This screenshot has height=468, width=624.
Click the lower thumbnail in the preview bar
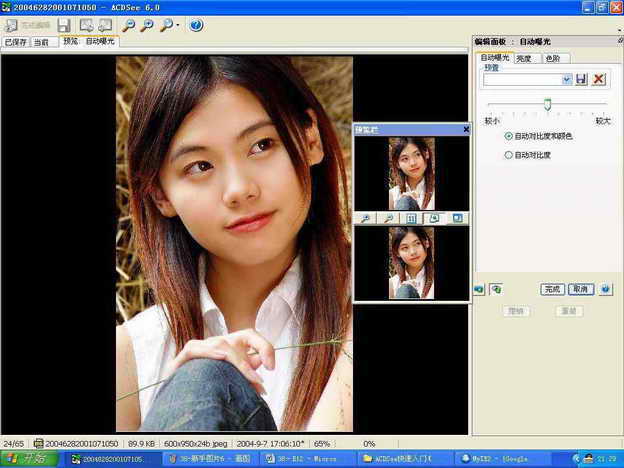(x=411, y=262)
